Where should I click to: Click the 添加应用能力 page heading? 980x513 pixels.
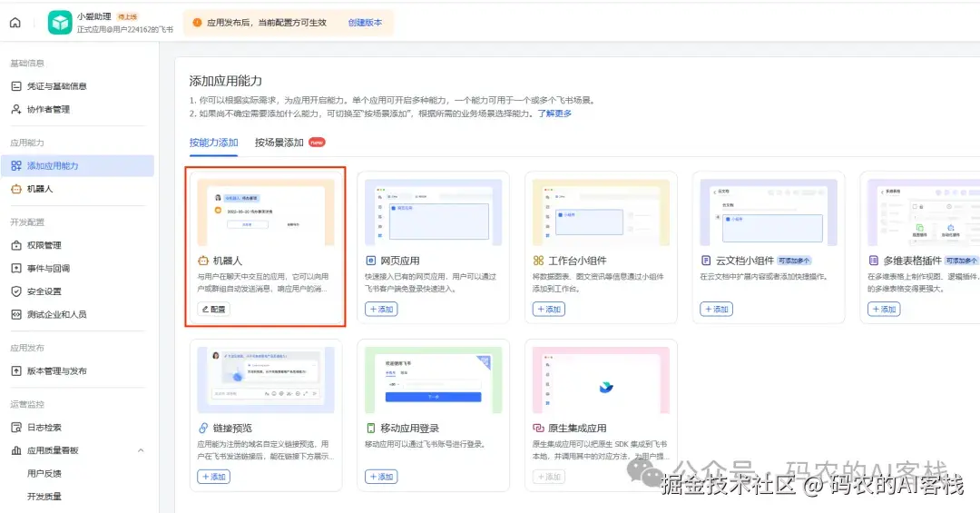pyautogui.click(x=226, y=81)
